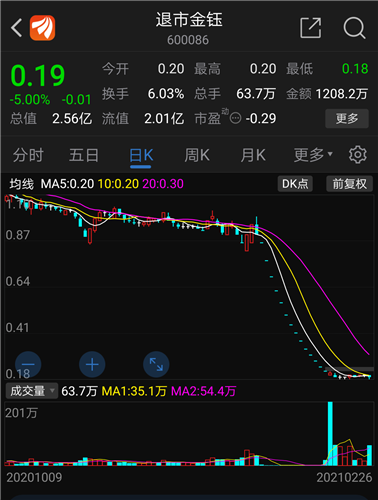
Task: Open the orange Eastmoney app logo
Action: [x=42, y=28]
